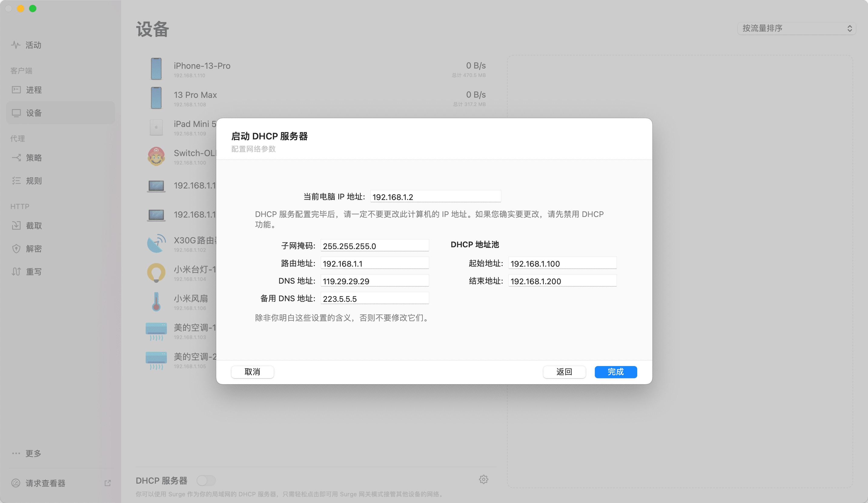Screen dimensions: 868x503
Task: Open the 解密 sidebar item
Action: [x=34, y=249]
